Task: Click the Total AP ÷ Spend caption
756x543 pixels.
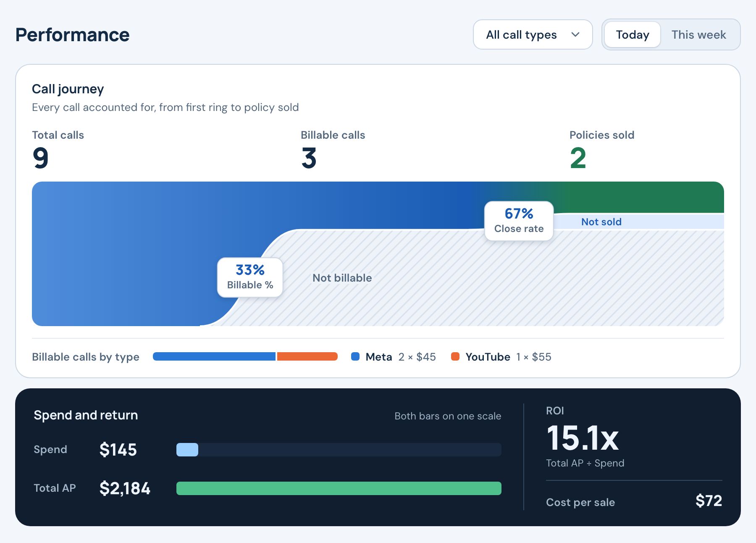Action: 585,463
